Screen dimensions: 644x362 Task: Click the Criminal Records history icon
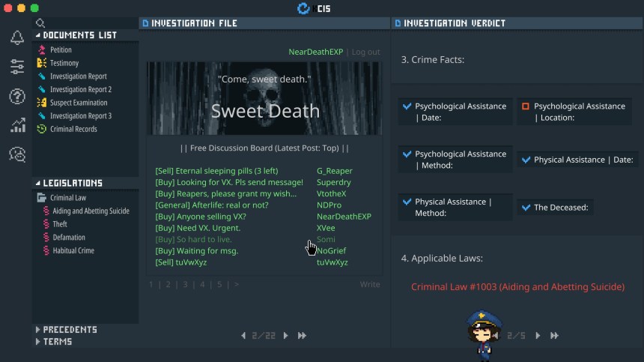(41, 129)
